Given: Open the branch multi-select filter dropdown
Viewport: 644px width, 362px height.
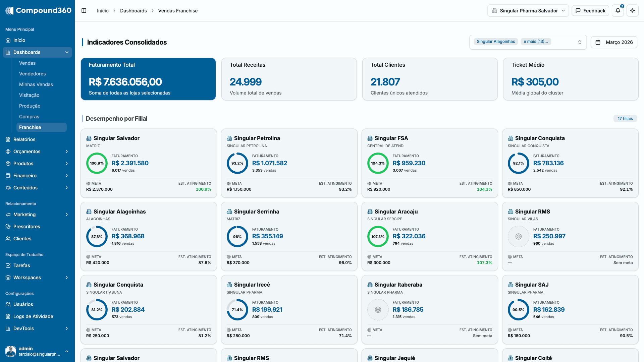Looking at the screenshot, I should tap(528, 42).
